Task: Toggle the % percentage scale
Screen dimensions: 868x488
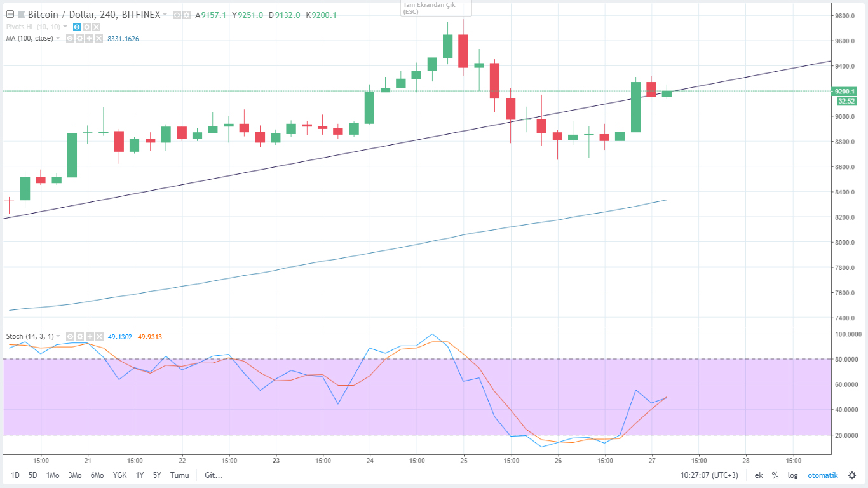Action: point(775,475)
